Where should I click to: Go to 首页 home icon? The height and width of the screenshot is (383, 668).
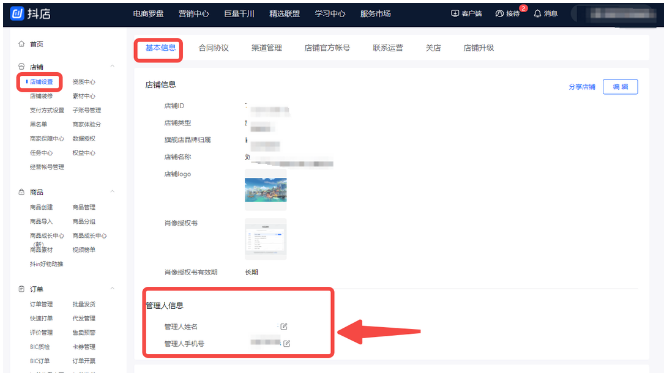[21, 44]
